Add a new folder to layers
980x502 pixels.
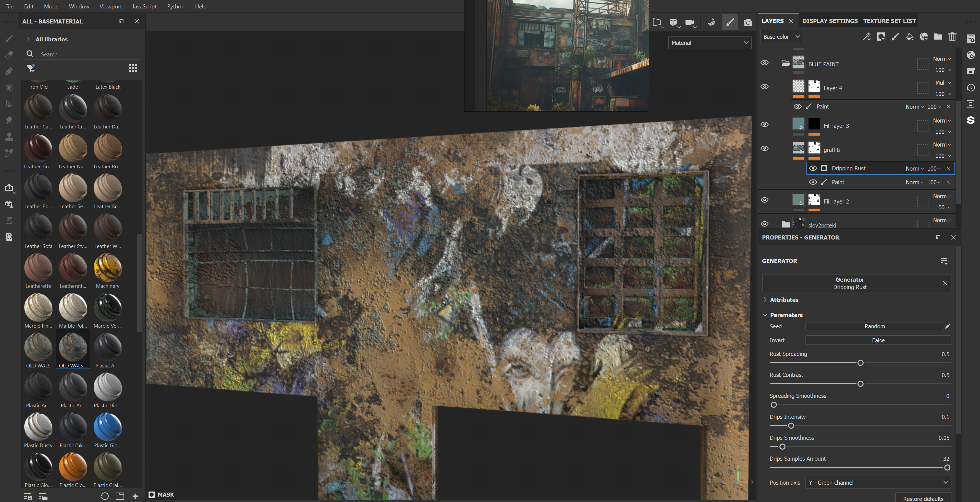click(938, 37)
